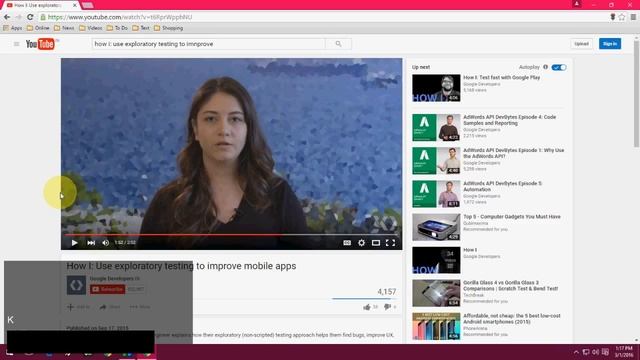The image size is (640, 360).
Task: Enter full screen mode
Action: tap(391, 242)
